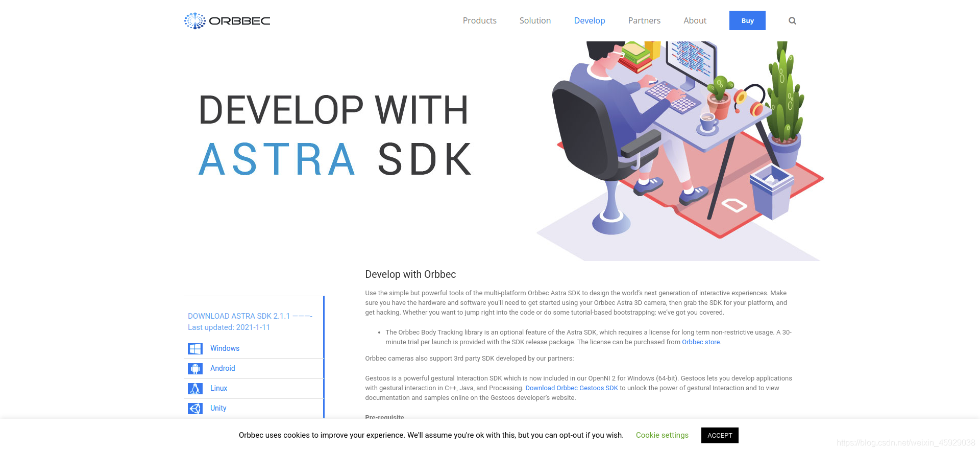Viewport: 980px width, 452px height.
Task: Open the About menu
Action: point(695,20)
